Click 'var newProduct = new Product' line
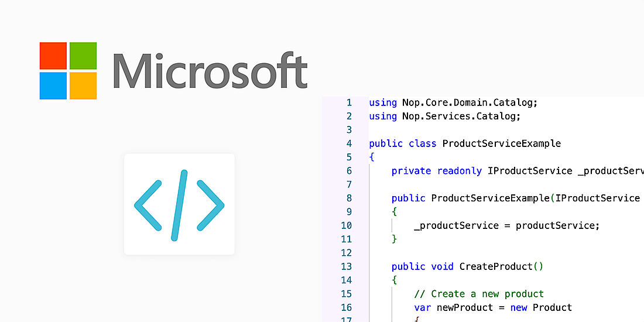The height and width of the screenshot is (322, 644). tap(493, 307)
